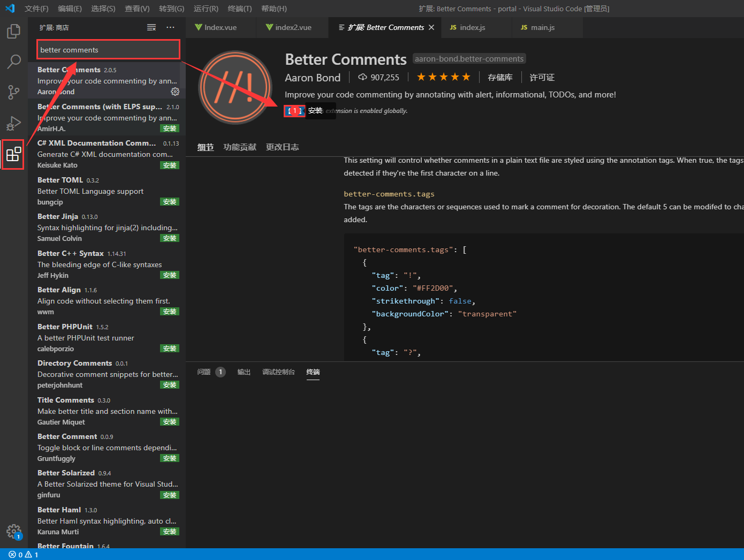Install Better Comments (with ELPS support)

click(x=170, y=128)
